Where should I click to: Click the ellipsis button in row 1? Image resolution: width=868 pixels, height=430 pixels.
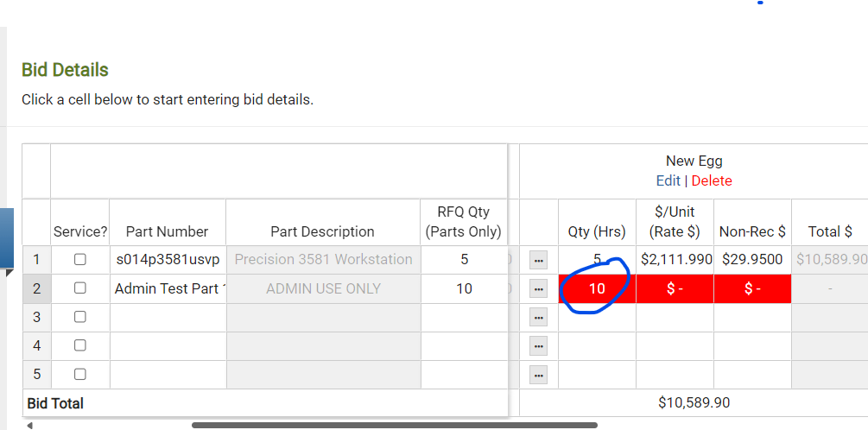tap(539, 260)
